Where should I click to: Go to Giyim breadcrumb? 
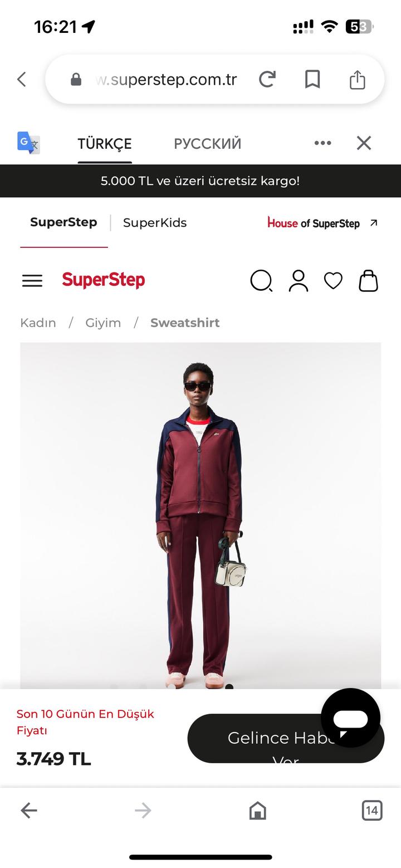[x=103, y=323]
